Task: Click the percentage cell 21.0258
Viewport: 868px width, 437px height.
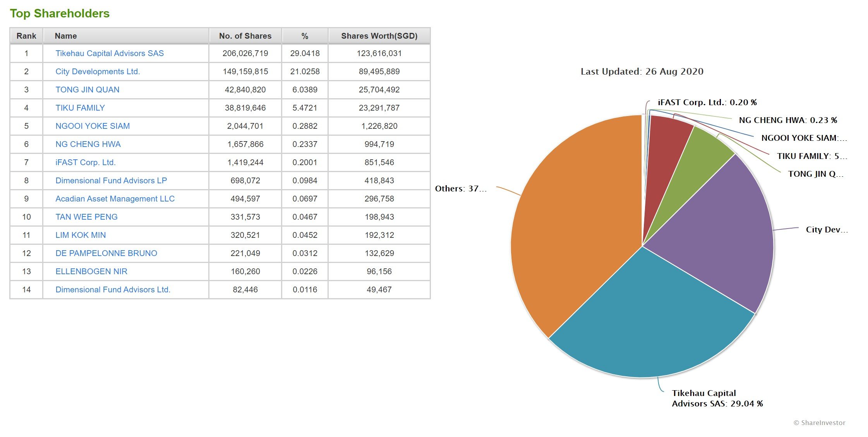Action: click(x=305, y=72)
